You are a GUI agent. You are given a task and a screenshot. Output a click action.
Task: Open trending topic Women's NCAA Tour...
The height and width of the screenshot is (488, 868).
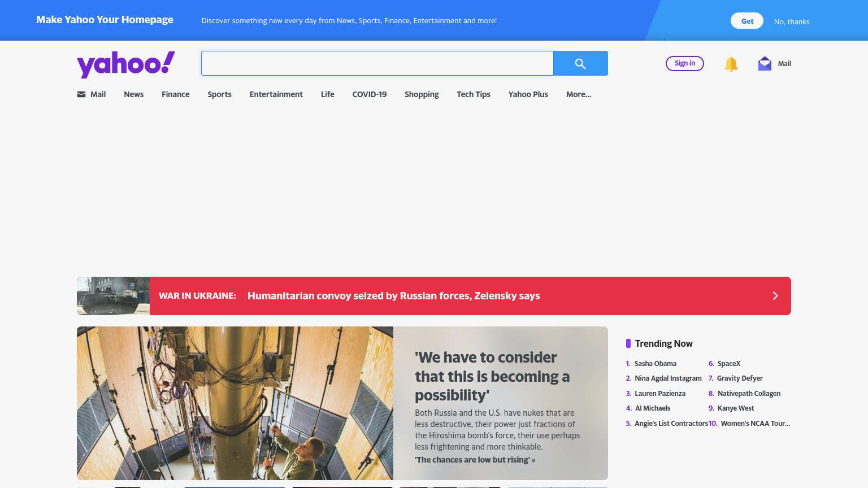tap(756, 424)
